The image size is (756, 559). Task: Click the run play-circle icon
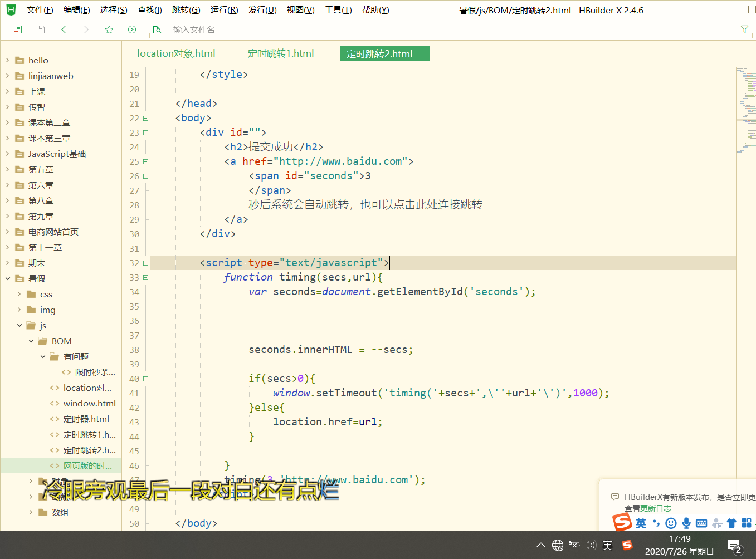(132, 30)
